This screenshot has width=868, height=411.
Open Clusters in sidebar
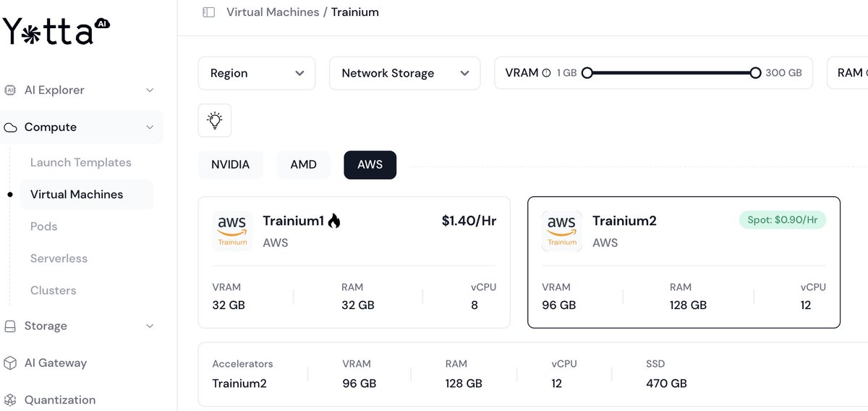53,290
